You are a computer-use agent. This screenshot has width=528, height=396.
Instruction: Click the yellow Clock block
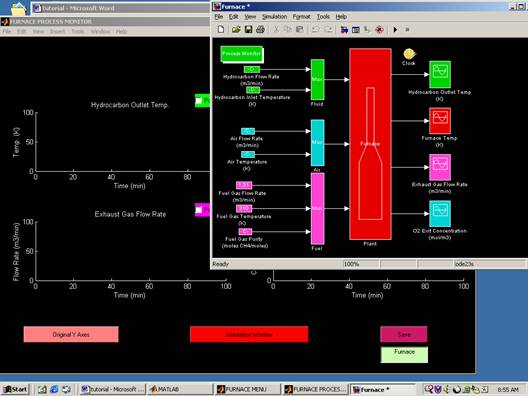coord(409,54)
